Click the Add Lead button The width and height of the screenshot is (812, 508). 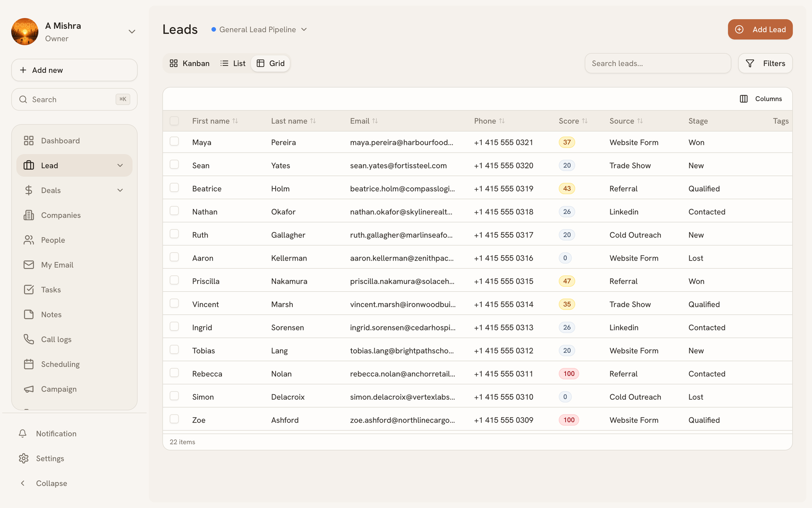click(760, 29)
